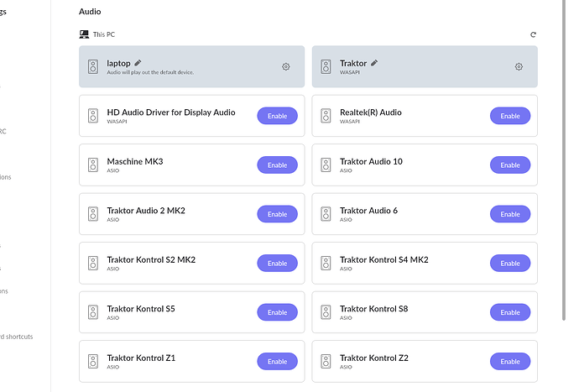
Task: Enable the Realtek(R) Audio device
Action: click(x=509, y=116)
